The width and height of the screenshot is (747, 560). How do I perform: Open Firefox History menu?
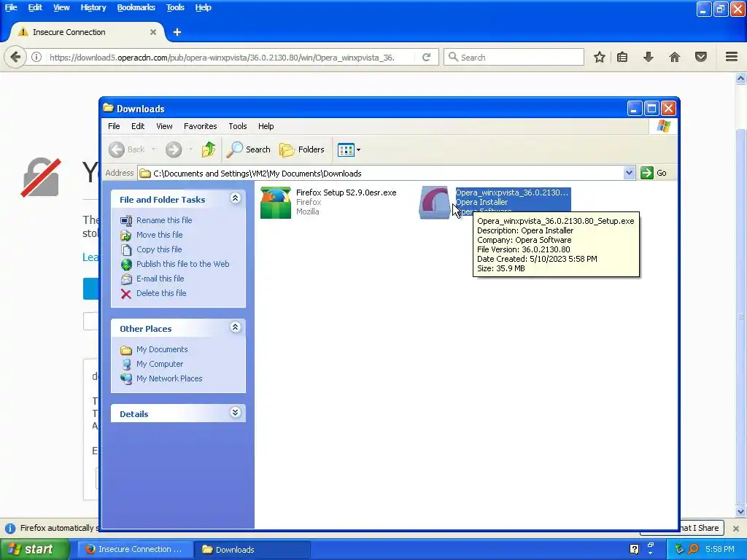(93, 7)
